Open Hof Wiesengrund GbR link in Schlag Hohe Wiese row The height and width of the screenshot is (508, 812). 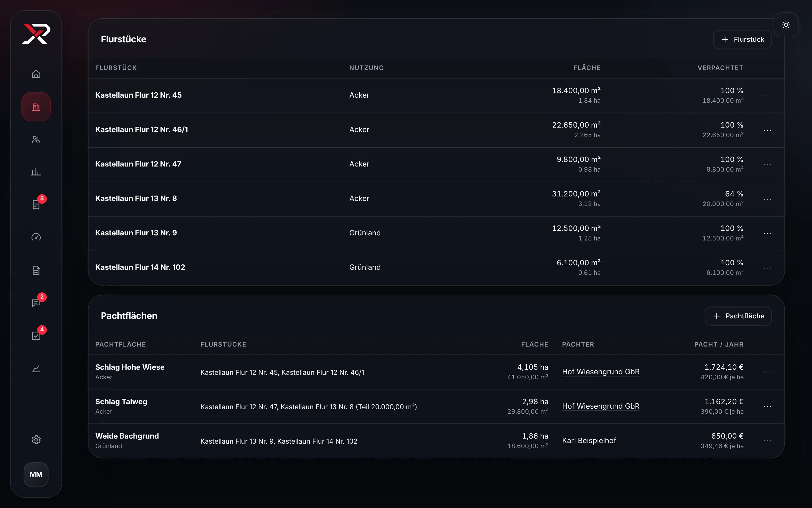(x=601, y=372)
